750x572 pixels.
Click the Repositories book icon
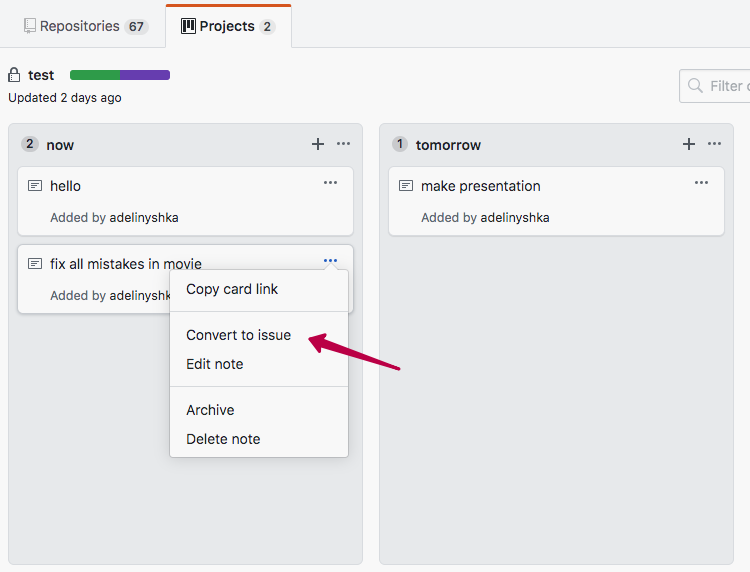coord(30,26)
